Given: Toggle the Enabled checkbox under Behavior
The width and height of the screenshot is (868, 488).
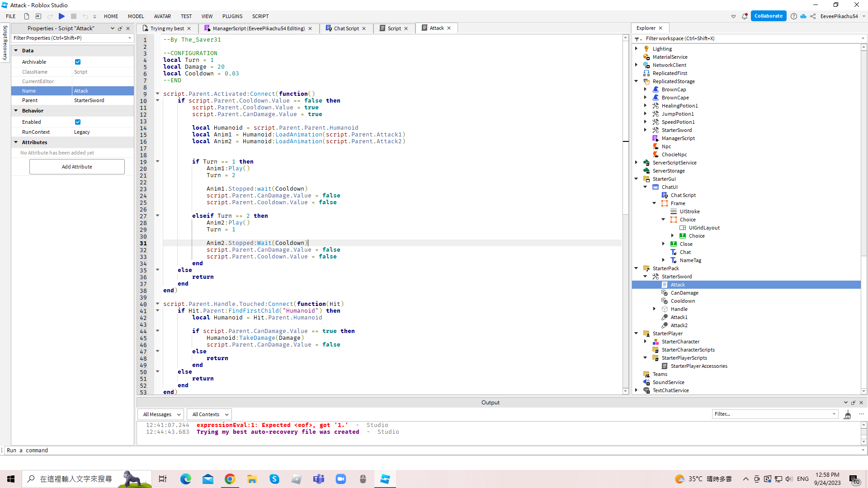Looking at the screenshot, I should (78, 122).
